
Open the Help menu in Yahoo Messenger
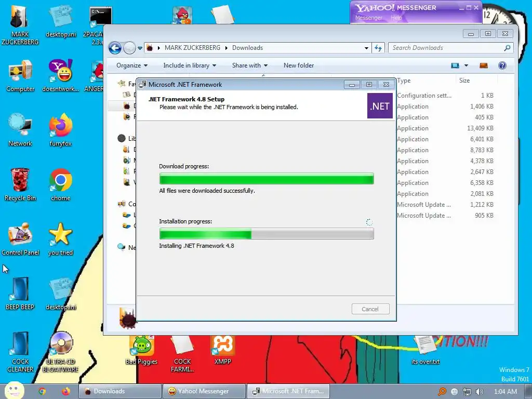point(396,18)
